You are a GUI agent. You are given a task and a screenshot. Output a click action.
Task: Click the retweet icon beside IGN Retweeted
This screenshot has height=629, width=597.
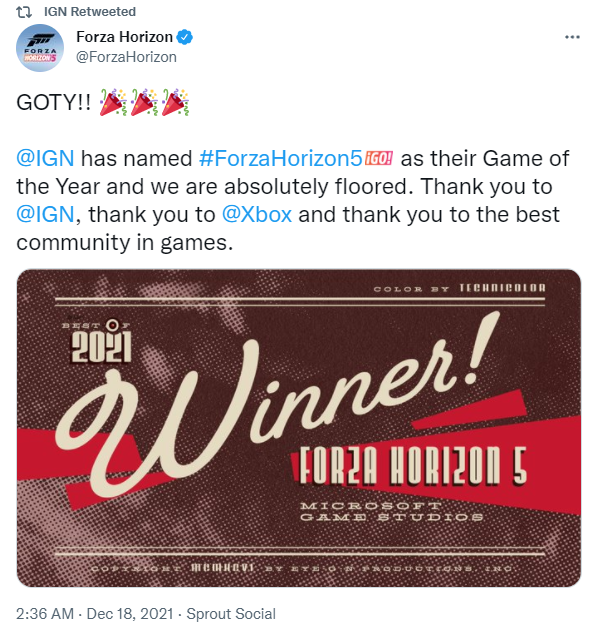[24, 12]
